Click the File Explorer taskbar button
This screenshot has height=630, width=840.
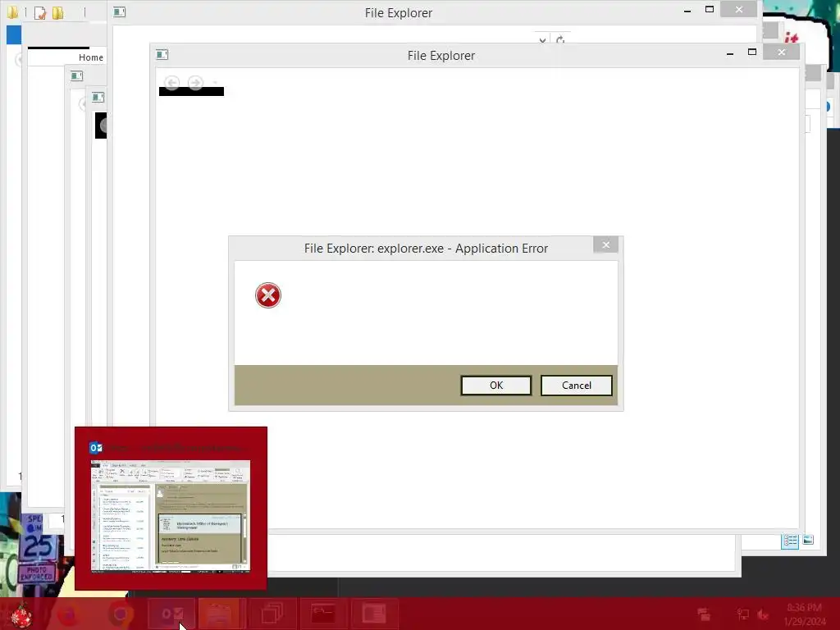click(x=221, y=614)
